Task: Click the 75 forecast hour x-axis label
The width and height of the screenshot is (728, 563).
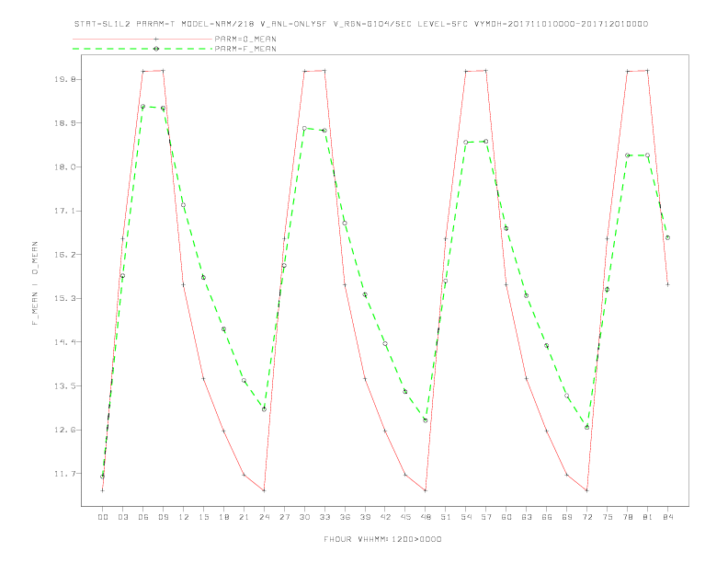Action: (608, 517)
